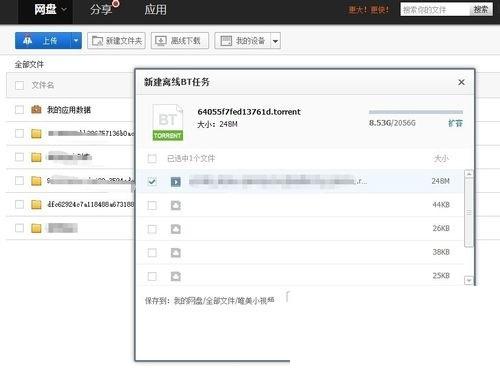This screenshot has height=371, width=500.
Task: Open 离线下载 offline download
Action: [x=180, y=41]
